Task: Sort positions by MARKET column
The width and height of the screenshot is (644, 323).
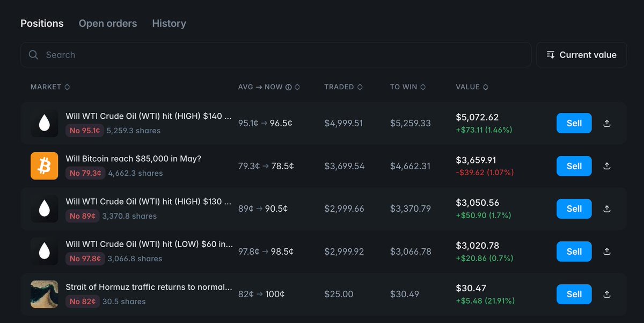Action: click(x=50, y=87)
